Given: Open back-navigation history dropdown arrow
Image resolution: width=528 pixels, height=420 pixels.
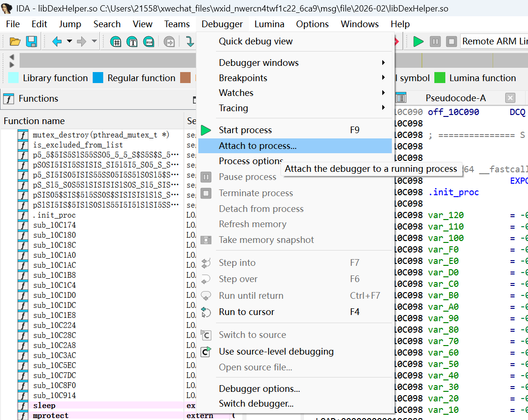Looking at the screenshot, I should pyautogui.click(x=69, y=42).
